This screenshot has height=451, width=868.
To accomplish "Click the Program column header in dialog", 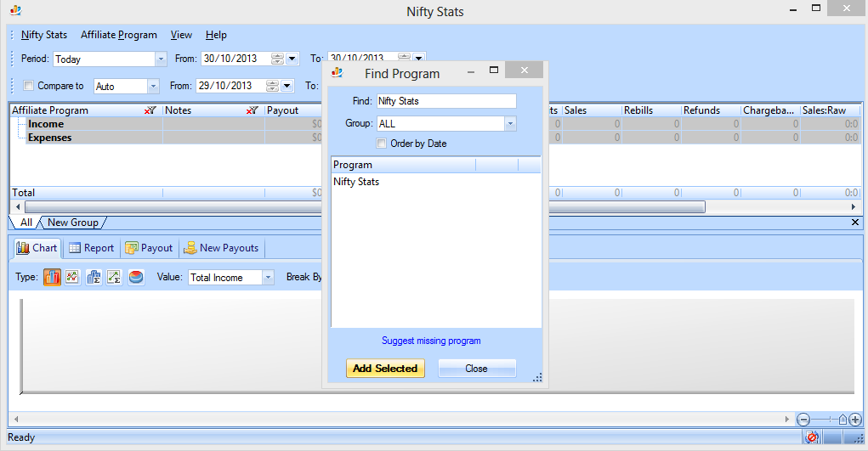I will (x=404, y=165).
